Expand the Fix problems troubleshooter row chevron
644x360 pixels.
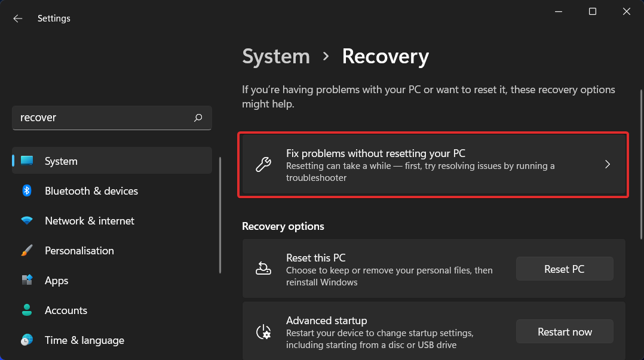tap(608, 164)
